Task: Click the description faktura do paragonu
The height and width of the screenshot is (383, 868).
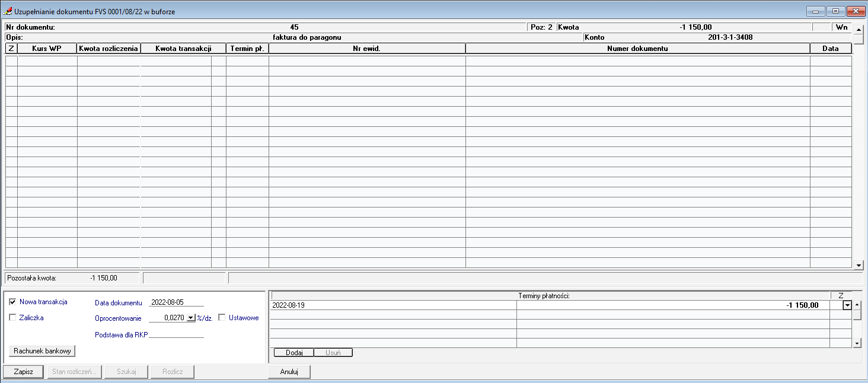Action: [307, 37]
